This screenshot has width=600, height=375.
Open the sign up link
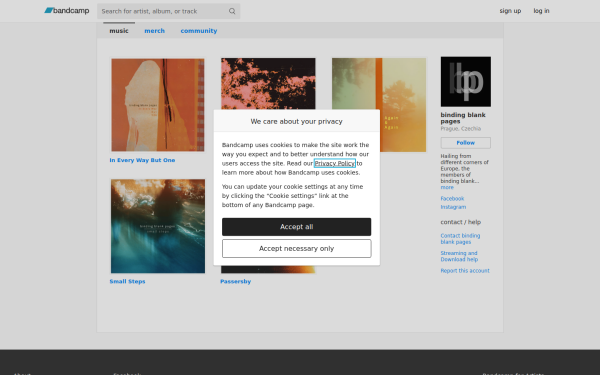click(510, 11)
